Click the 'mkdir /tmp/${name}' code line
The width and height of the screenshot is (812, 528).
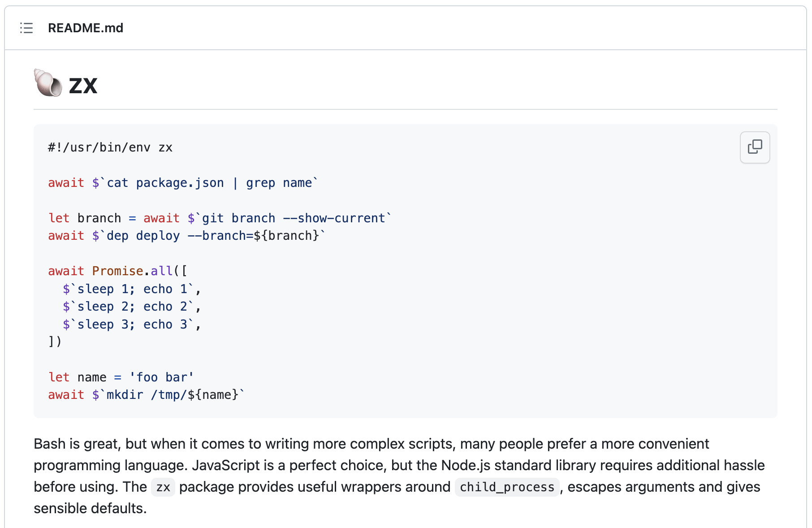click(147, 395)
